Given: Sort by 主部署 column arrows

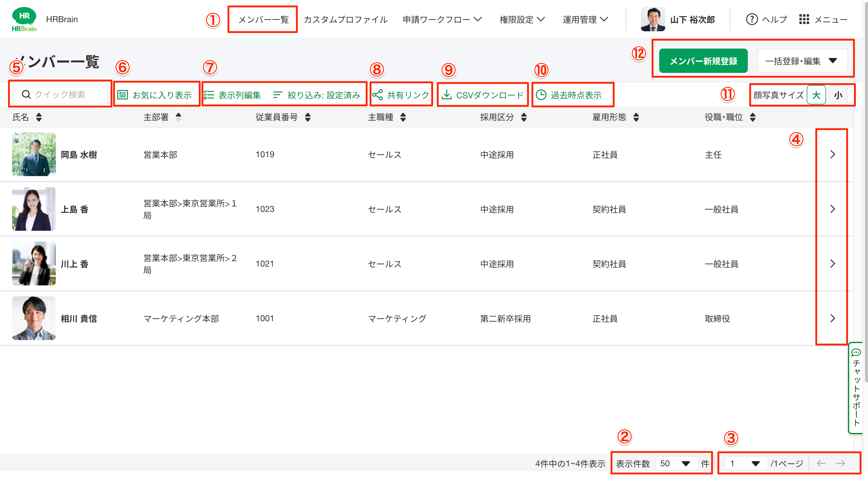Looking at the screenshot, I should tap(178, 117).
